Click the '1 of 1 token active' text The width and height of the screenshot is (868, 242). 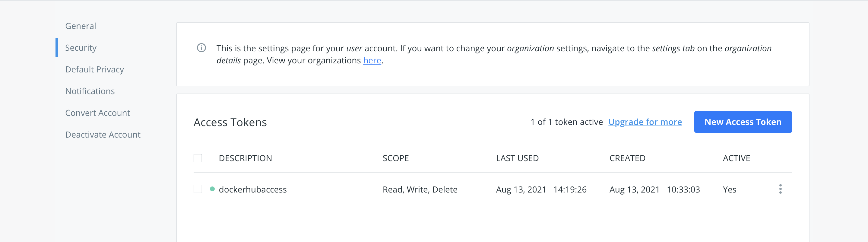[566, 122]
